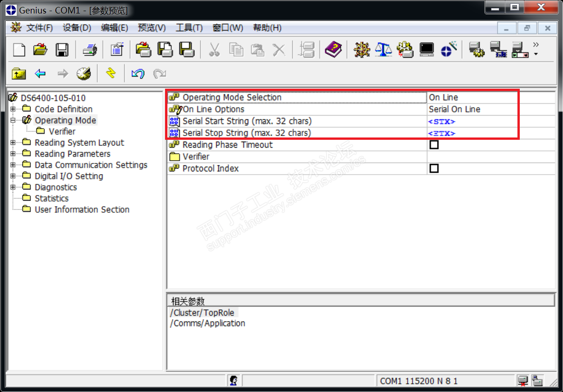Click the device with gear icon
Screen dimensions: 563x392
pos(476,49)
